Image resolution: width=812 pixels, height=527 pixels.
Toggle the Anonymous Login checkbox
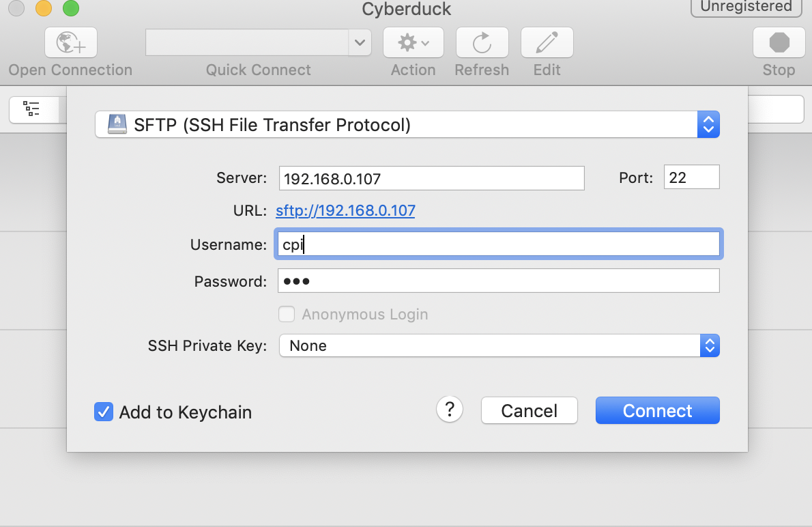point(287,314)
